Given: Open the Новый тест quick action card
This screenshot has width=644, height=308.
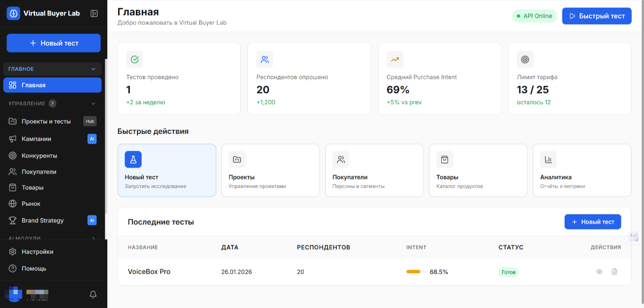Looking at the screenshot, I should click(167, 170).
